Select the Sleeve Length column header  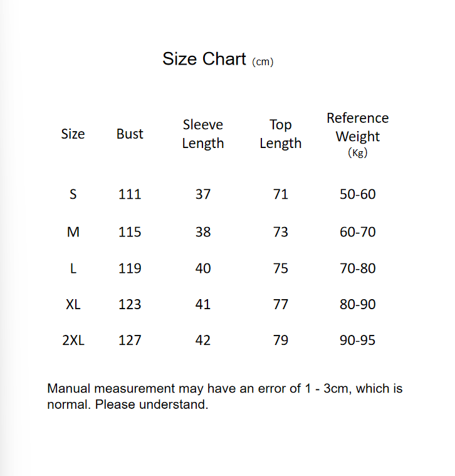pyautogui.click(x=202, y=134)
